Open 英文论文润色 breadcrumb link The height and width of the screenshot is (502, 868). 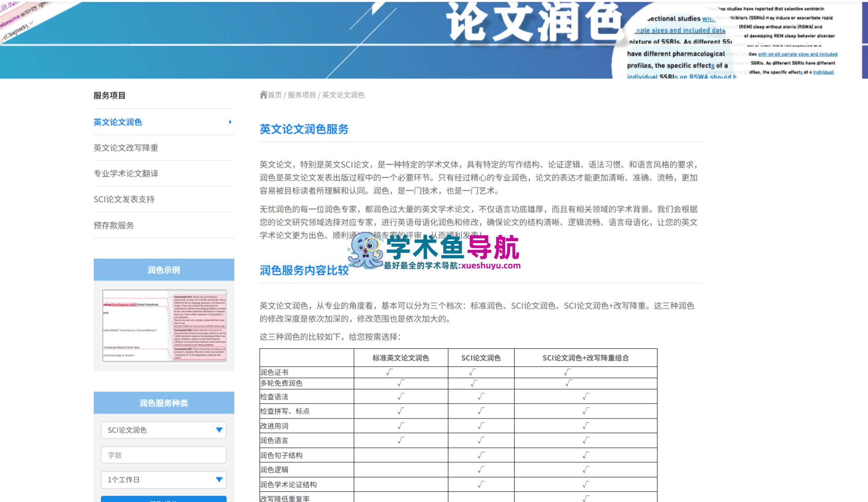[343, 95]
